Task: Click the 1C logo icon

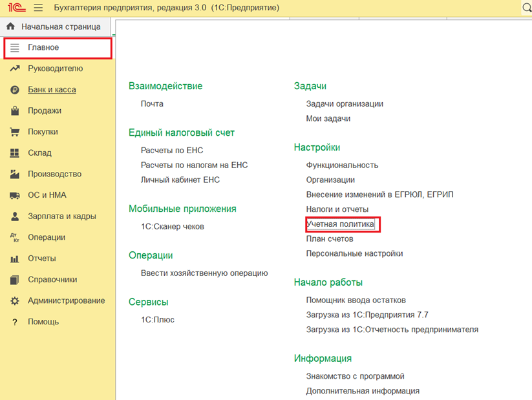Action: 16,7
